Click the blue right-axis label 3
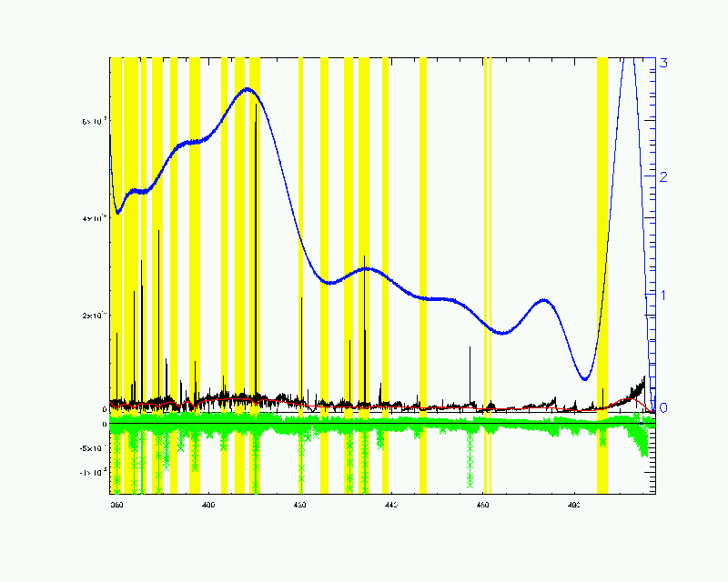Viewport: 728px width, 582px height. [663, 63]
